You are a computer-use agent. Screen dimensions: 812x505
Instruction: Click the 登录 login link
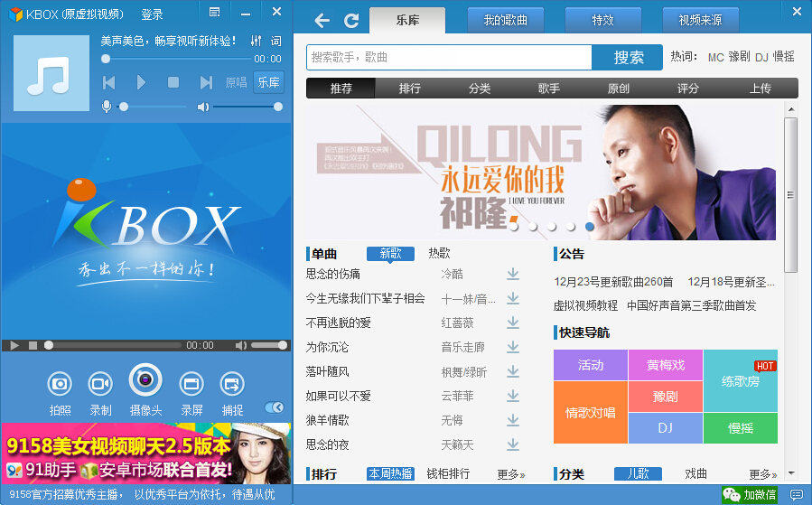click(152, 14)
